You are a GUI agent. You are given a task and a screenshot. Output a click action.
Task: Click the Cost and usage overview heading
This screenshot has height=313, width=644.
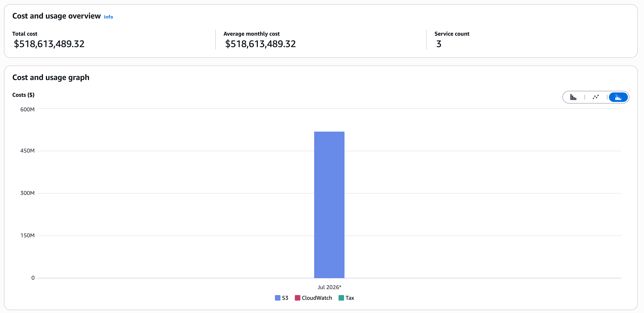tap(57, 16)
